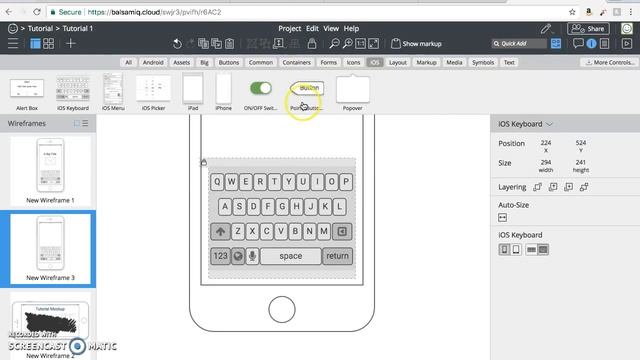Switch wireframes navigator to thumbnail view

click(x=77, y=123)
